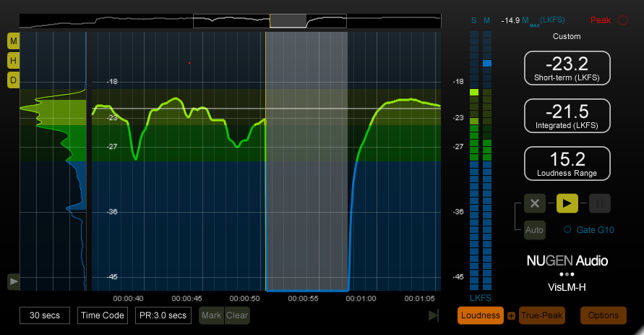Click the left-side play arrow icon

click(13, 281)
